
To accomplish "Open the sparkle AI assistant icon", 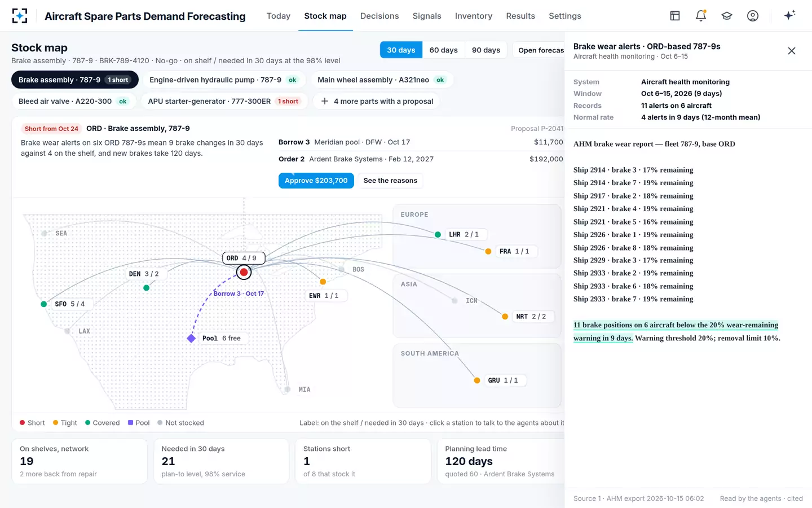I will click(x=789, y=15).
